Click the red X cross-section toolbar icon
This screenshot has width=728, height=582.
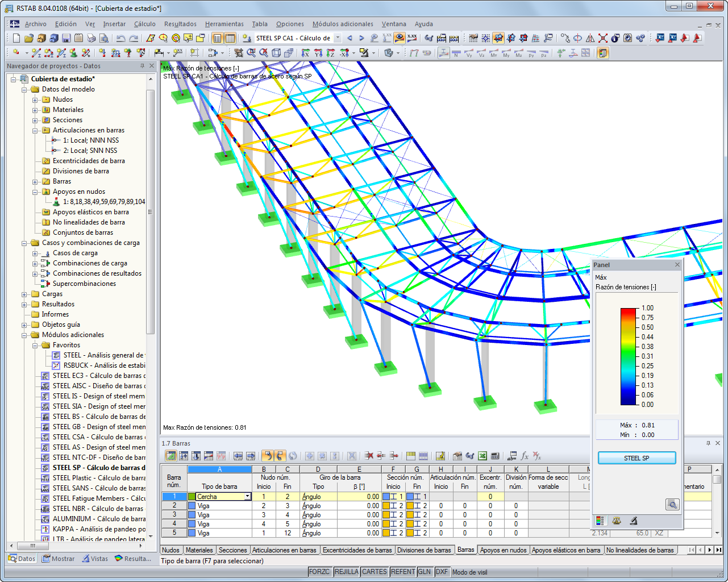coord(603,38)
